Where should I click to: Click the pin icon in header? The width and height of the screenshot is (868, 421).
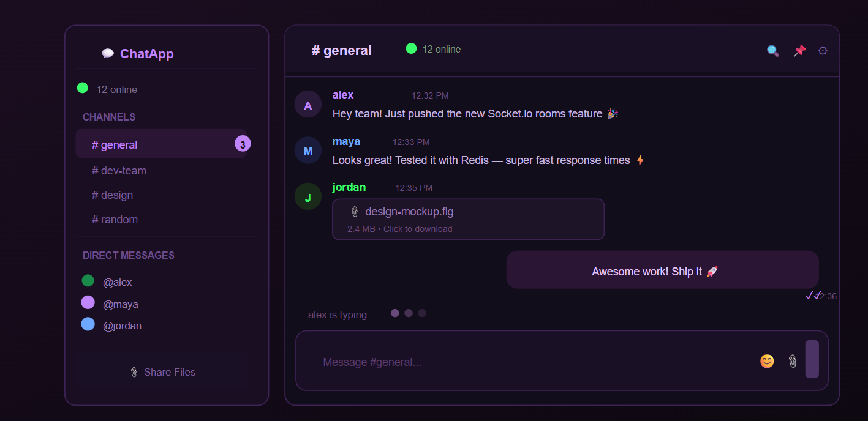(799, 51)
